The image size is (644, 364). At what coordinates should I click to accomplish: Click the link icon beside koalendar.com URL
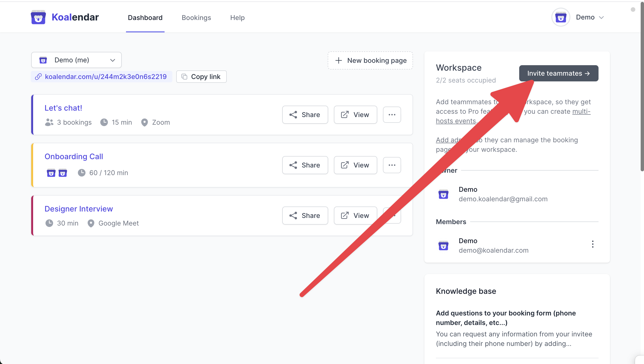tap(38, 77)
